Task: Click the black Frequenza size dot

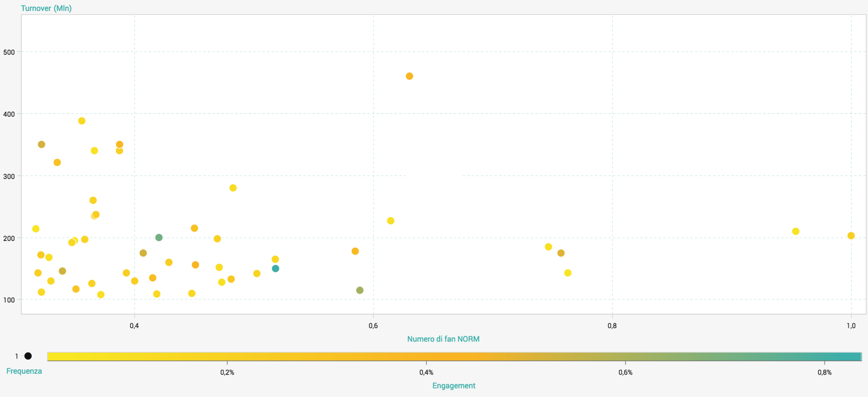Action: pos(28,356)
